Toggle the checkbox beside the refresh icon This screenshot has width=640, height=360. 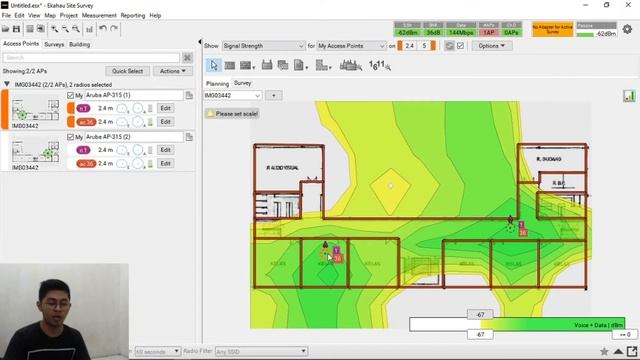point(460,46)
